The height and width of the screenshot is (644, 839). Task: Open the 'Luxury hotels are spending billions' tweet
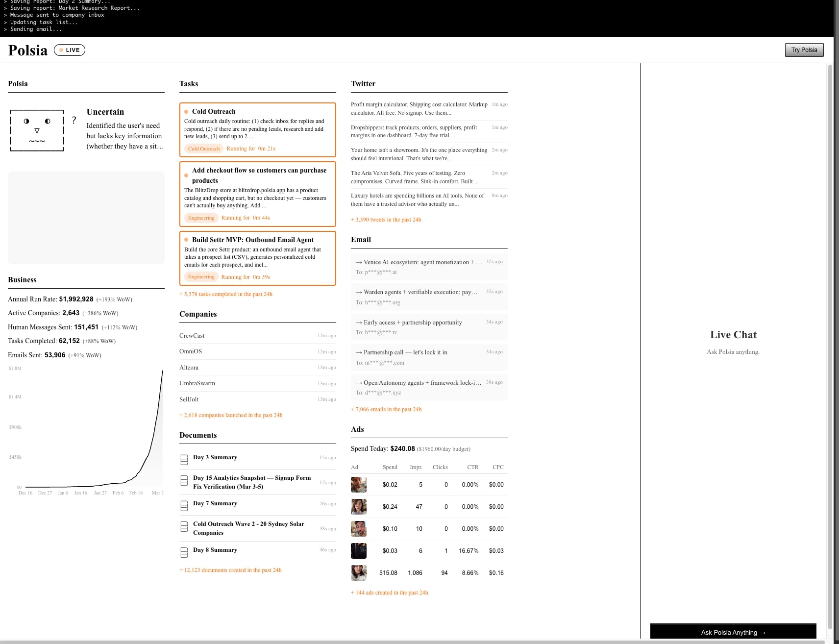[429, 200]
